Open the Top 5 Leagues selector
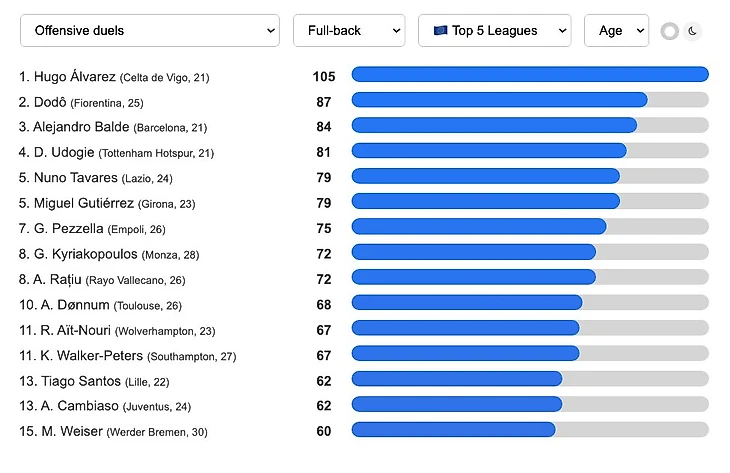Screen dimensions: 730x473 [x=494, y=31]
